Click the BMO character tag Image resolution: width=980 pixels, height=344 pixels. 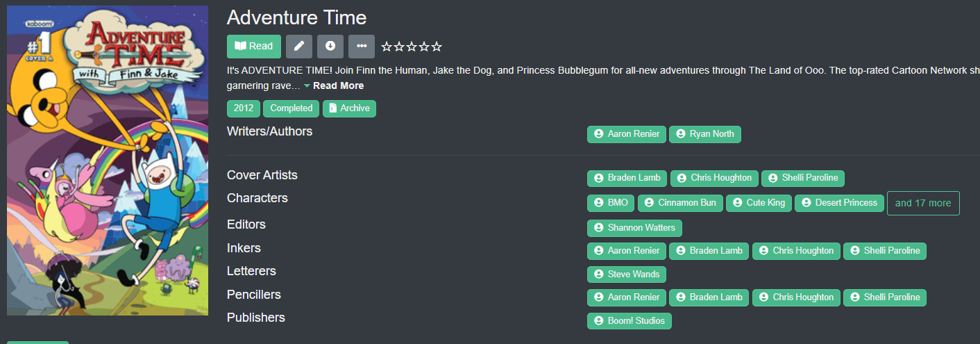(611, 203)
